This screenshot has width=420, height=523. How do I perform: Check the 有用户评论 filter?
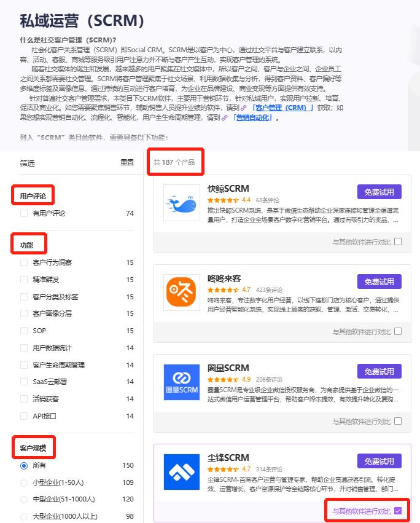(24, 213)
